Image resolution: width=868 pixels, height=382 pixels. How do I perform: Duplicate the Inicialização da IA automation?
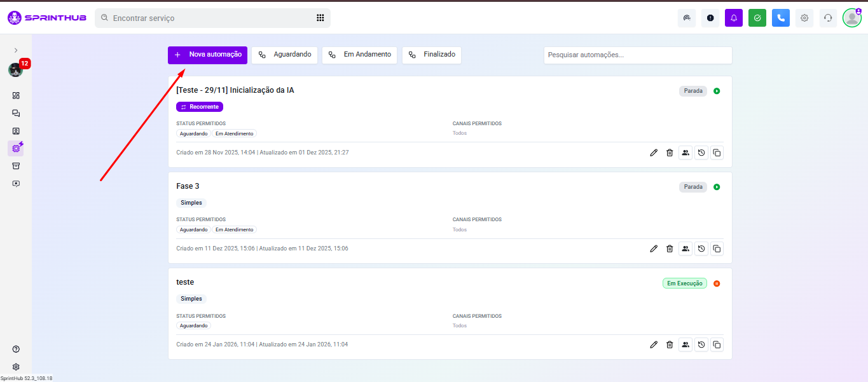[717, 153]
